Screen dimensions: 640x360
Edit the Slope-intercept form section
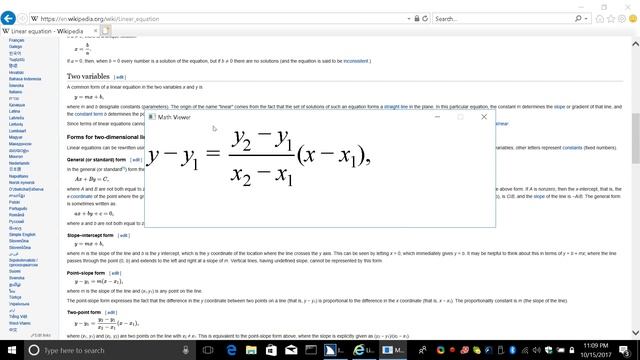point(123,236)
